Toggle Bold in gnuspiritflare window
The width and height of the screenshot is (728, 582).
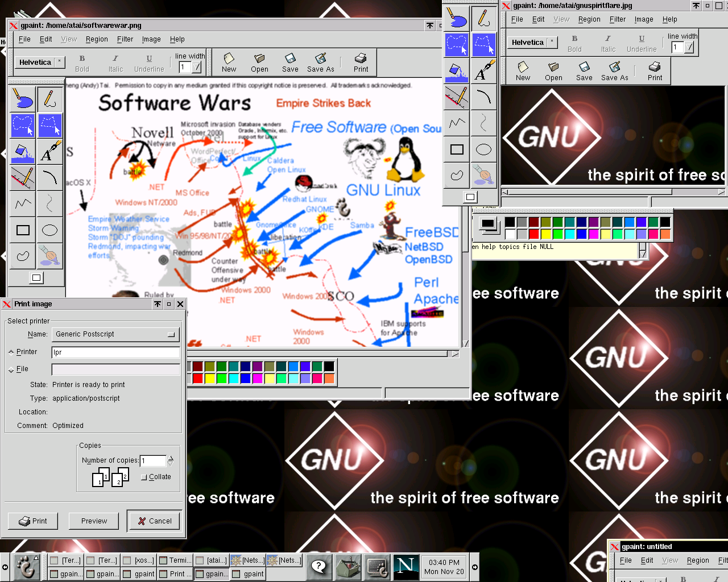(574, 43)
